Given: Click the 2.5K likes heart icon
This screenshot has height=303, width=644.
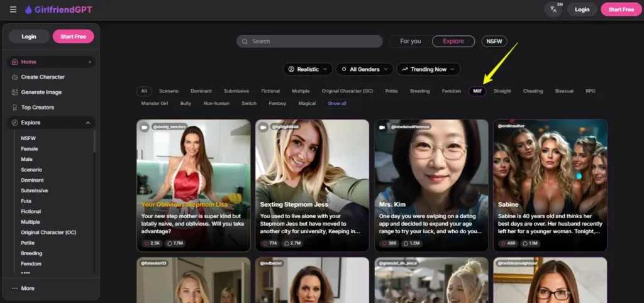Looking at the screenshot, I should tap(147, 243).
